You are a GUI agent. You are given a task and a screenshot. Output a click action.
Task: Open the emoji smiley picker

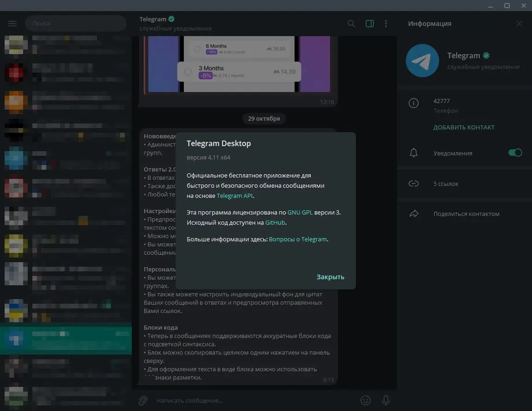point(366,400)
